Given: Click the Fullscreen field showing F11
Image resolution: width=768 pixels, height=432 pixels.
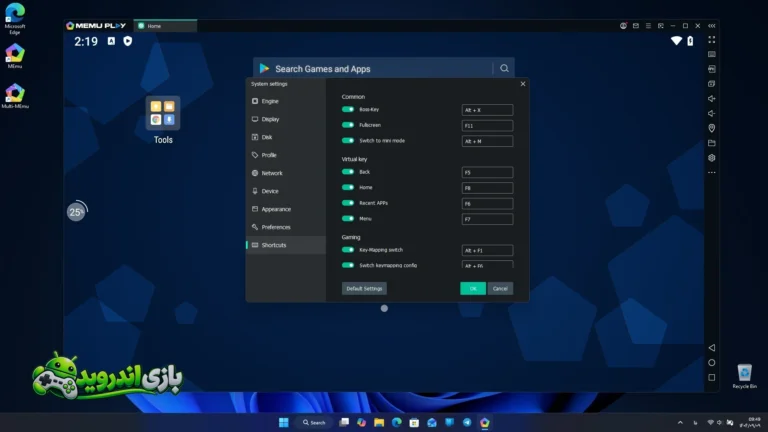Looking at the screenshot, I should (487, 125).
